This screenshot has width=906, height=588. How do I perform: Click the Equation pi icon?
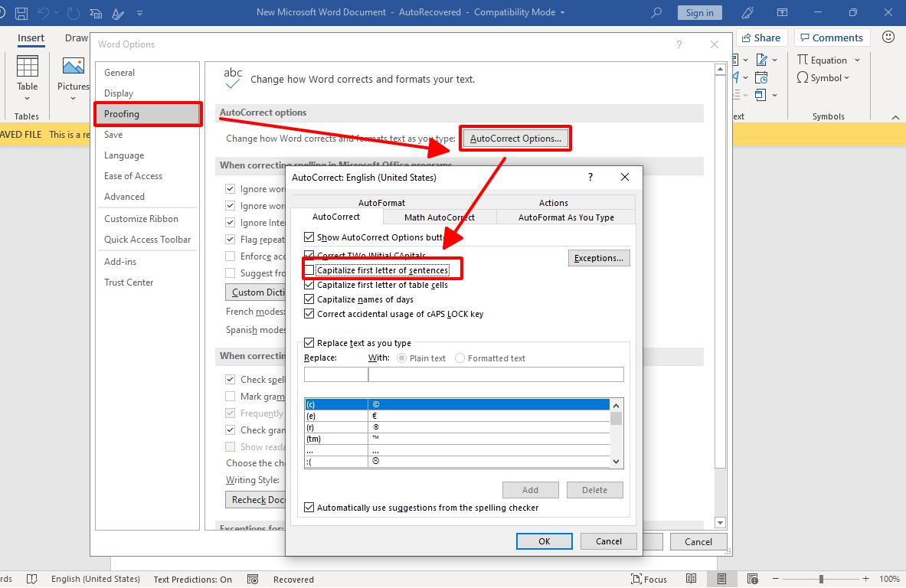802,60
